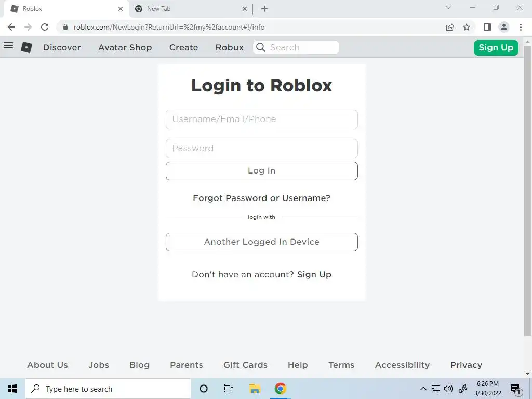
Task: Focus the Username/Email/Phone field
Action: tap(262, 119)
